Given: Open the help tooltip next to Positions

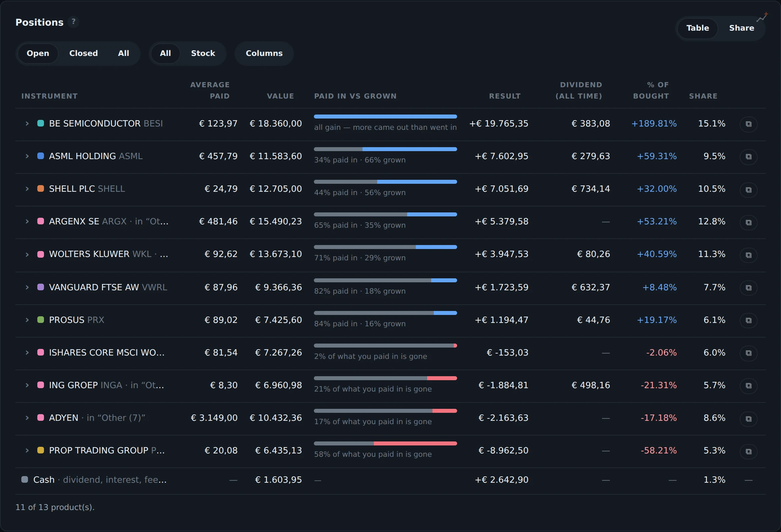Looking at the screenshot, I should pos(73,22).
